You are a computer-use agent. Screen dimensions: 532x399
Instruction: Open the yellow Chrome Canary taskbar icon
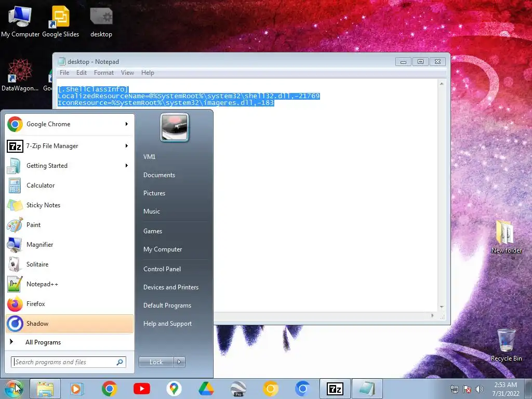(270, 389)
